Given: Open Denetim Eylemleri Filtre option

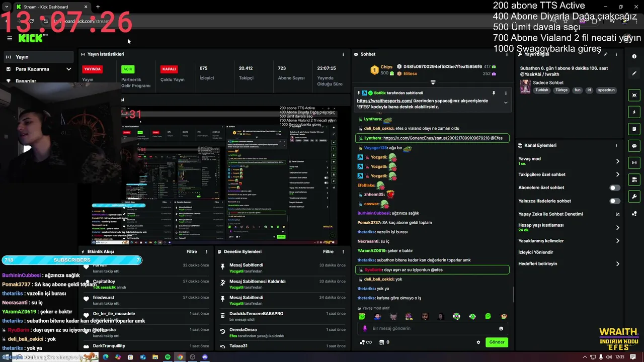Looking at the screenshot, I should click(x=328, y=252).
